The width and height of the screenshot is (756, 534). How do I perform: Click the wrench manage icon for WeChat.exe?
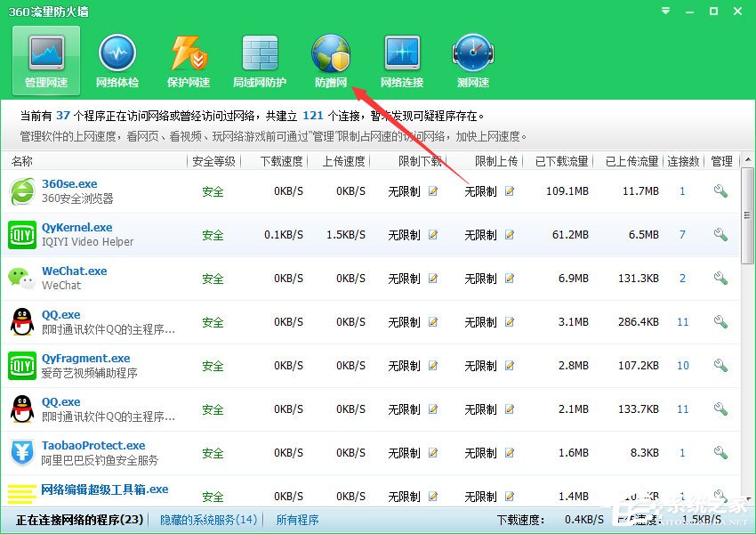click(721, 278)
